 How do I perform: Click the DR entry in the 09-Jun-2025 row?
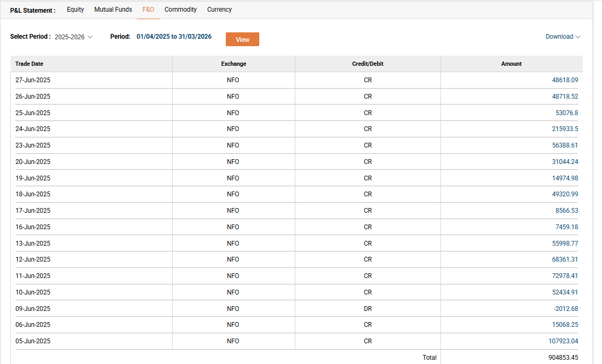coord(368,308)
